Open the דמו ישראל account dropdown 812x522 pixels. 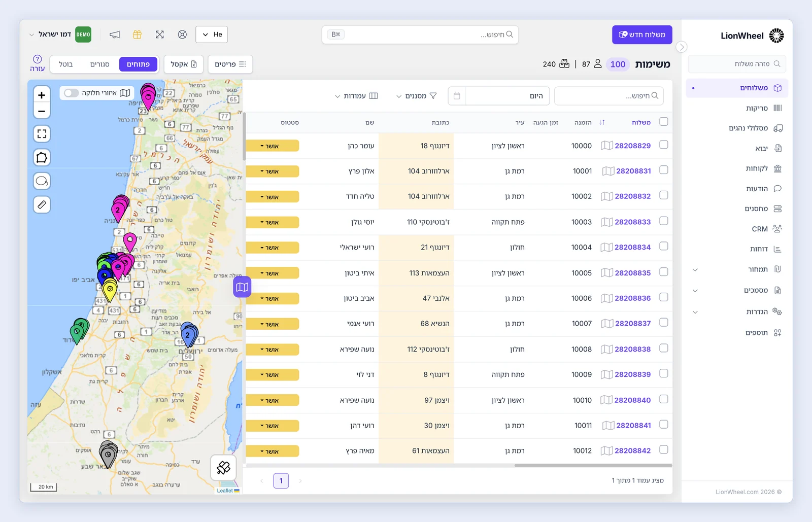(59, 34)
